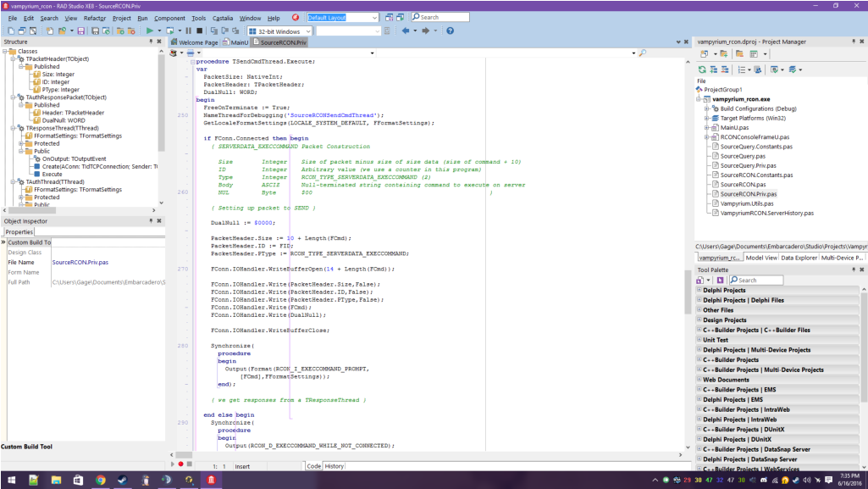Click the Back navigation arrow
The width and height of the screenshot is (868, 489).
click(406, 31)
